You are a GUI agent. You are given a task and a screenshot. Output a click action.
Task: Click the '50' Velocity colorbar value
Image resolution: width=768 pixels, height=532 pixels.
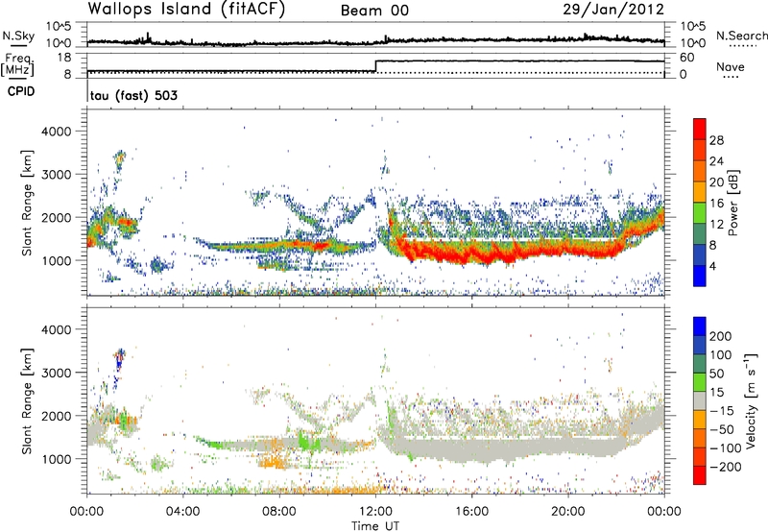point(716,374)
